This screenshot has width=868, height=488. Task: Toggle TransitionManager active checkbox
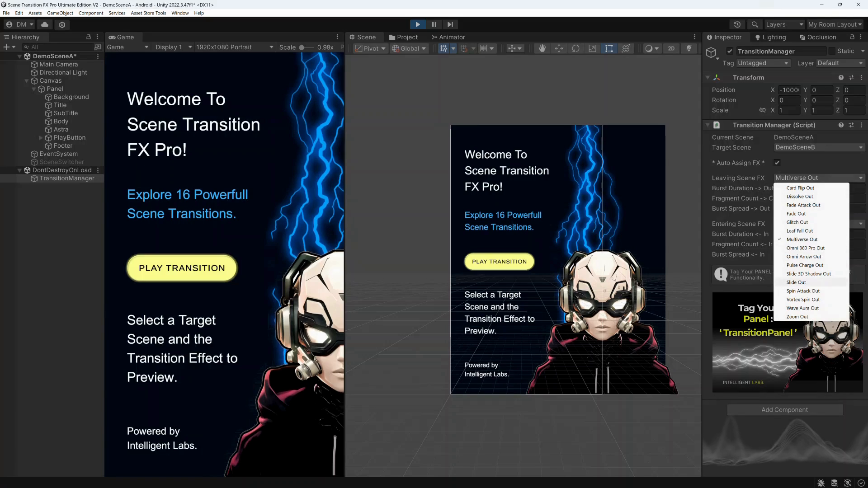730,51
